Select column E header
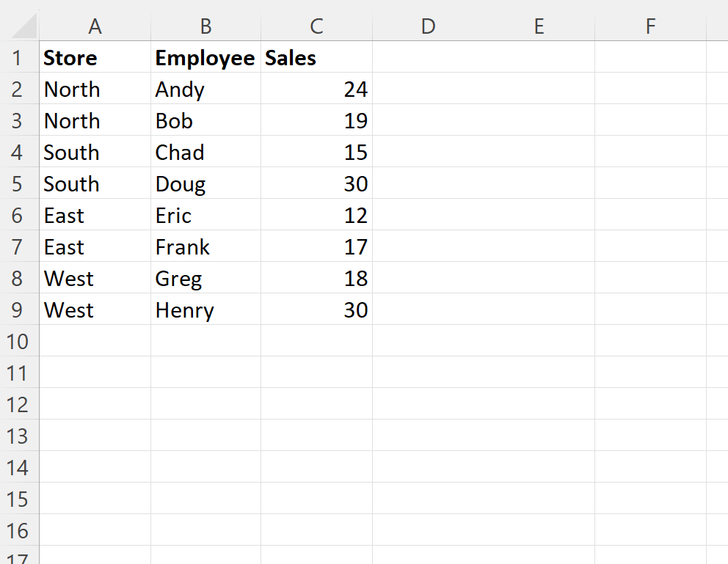This screenshot has width=728, height=564. pyautogui.click(x=539, y=26)
